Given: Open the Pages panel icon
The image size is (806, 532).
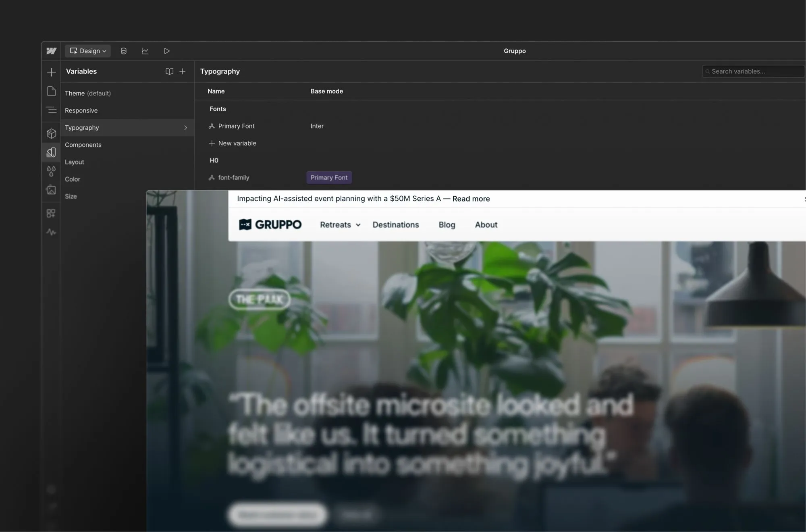Looking at the screenshot, I should 51,91.
